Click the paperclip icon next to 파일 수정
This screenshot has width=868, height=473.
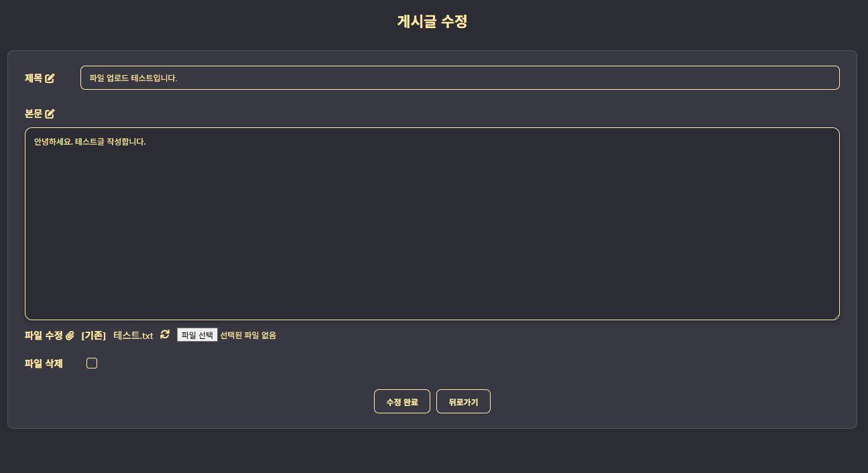point(70,336)
